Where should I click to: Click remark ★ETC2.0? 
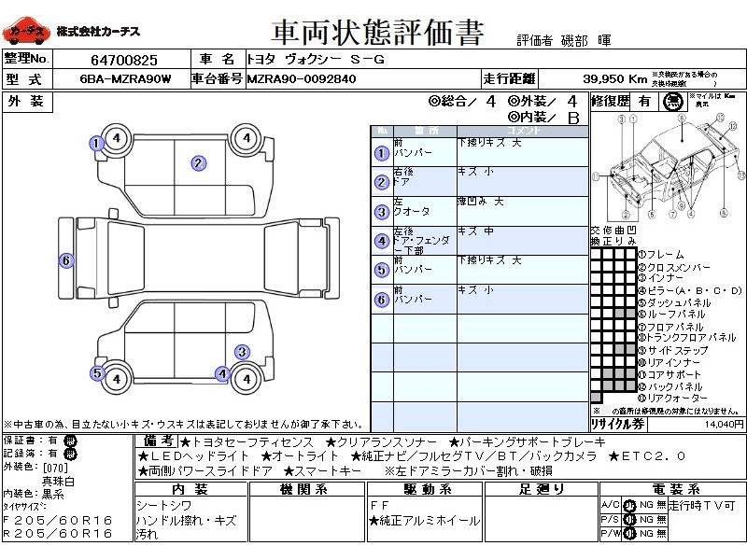point(647,456)
